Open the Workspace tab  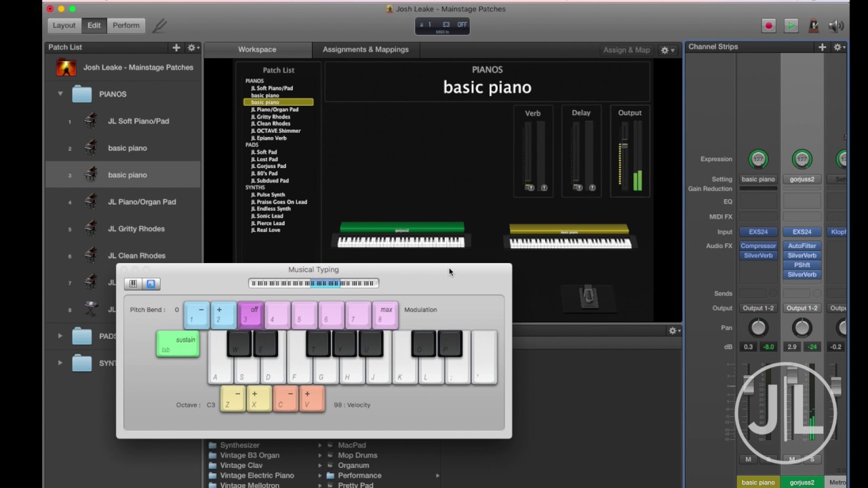(257, 49)
